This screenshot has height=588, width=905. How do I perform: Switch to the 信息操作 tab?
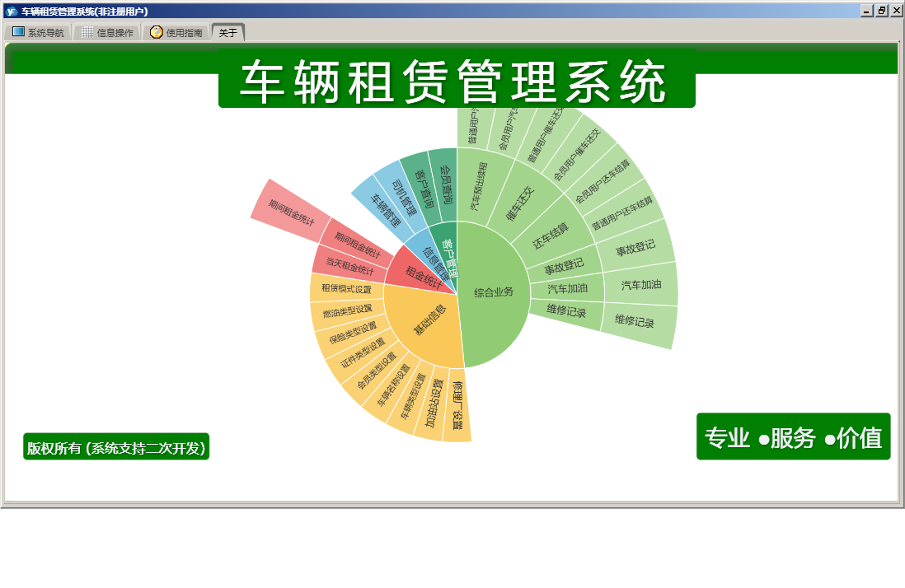coord(107,32)
